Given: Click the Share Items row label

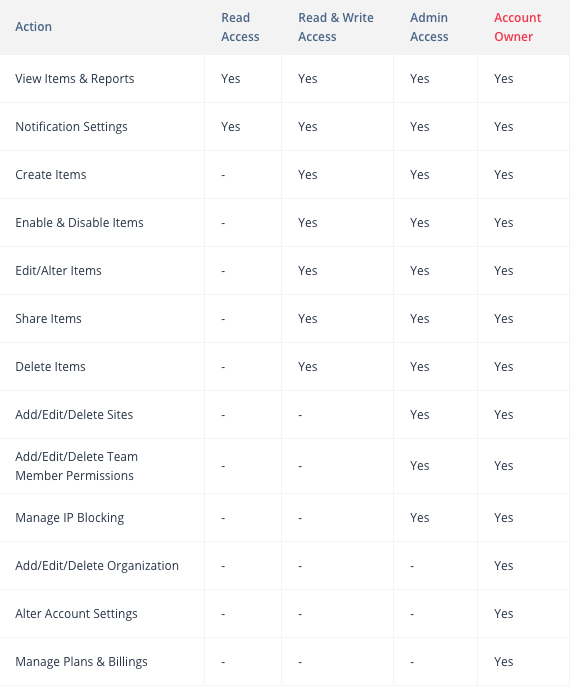Looking at the screenshot, I should click(48, 319).
